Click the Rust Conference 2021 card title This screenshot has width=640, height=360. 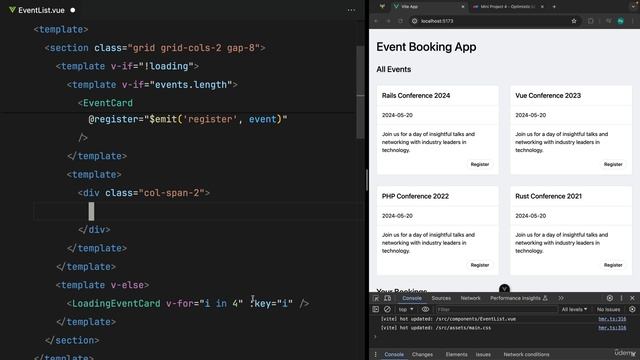(548, 196)
